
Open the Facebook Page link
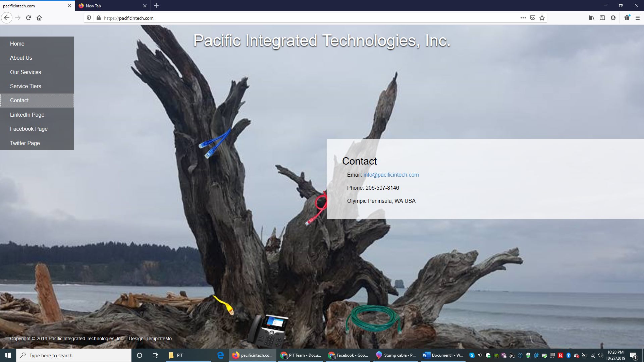37,129
